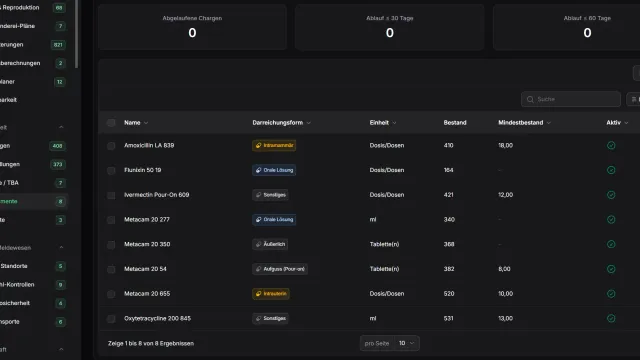
Task: Click active check icon for Metacam 20 350
Action: (x=611, y=244)
